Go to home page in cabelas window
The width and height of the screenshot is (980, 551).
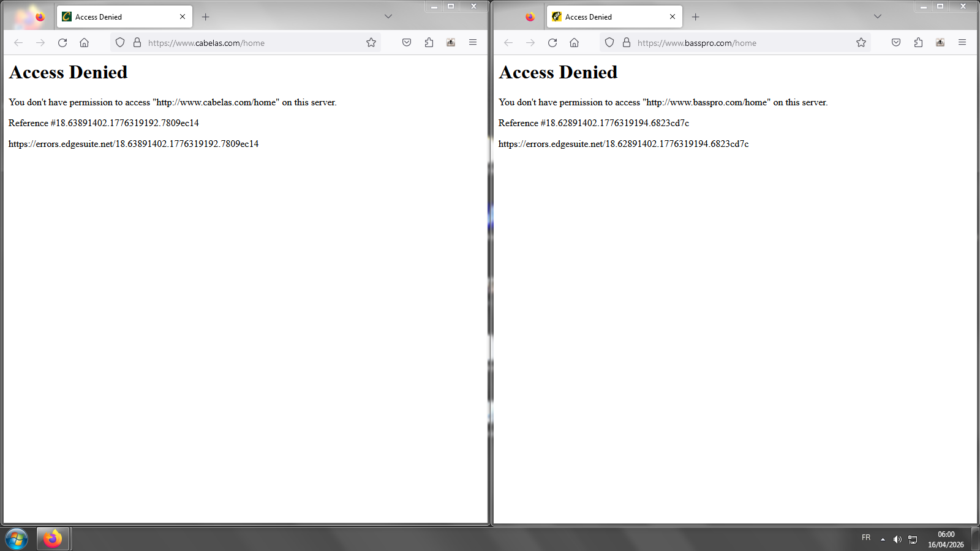tap(85, 43)
